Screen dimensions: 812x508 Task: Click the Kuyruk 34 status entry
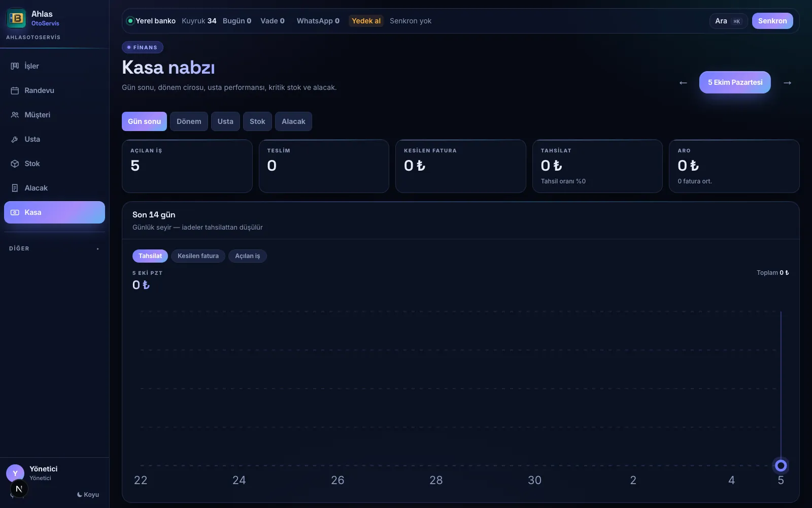[x=199, y=21]
